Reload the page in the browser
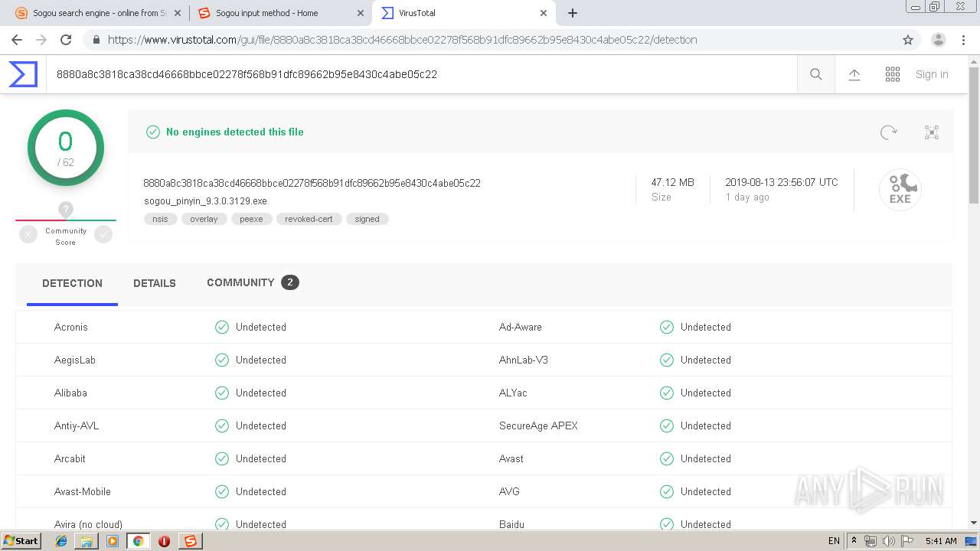Image resolution: width=980 pixels, height=551 pixels. (x=66, y=40)
